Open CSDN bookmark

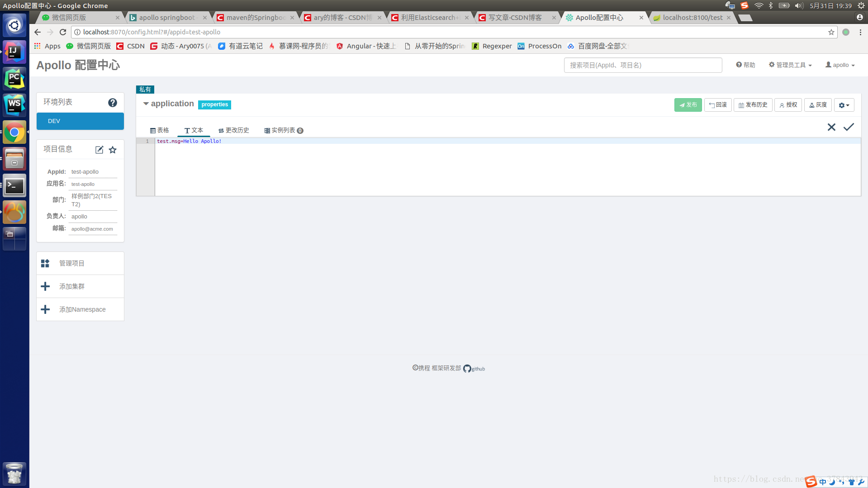[130, 46]
